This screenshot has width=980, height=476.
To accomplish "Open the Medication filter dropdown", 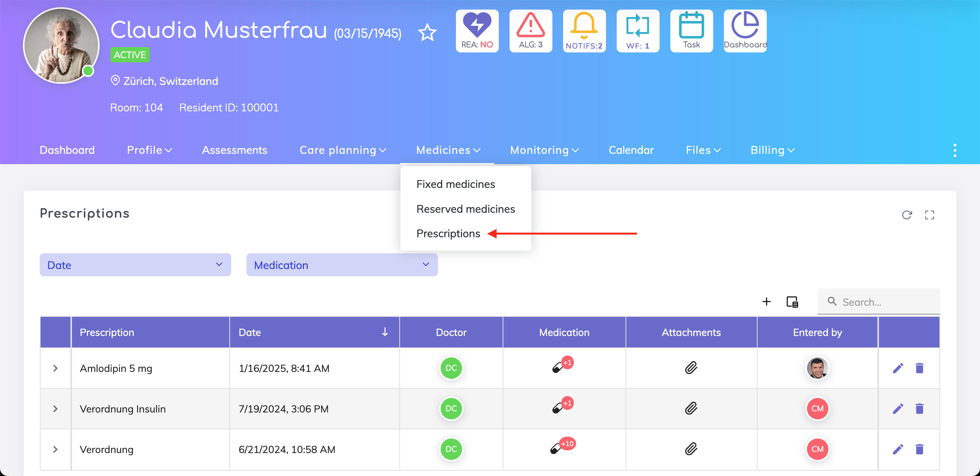I will coord(342,265).
